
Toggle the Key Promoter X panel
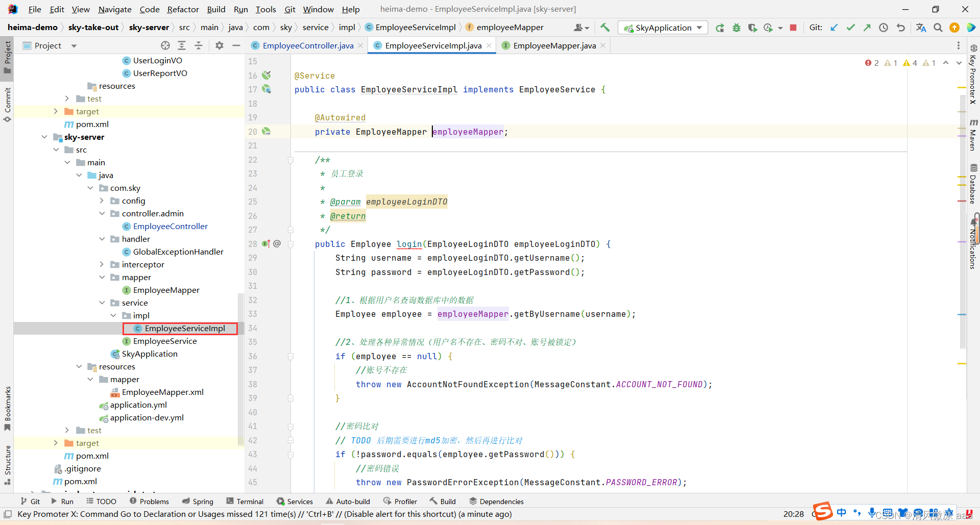973,74
